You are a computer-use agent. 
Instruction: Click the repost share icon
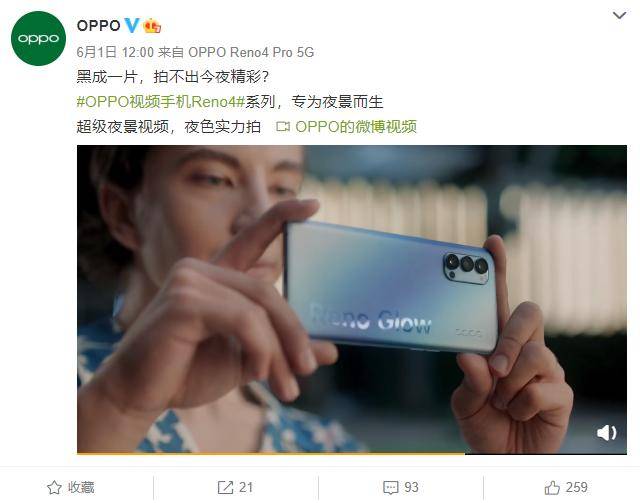click(225, 487)
